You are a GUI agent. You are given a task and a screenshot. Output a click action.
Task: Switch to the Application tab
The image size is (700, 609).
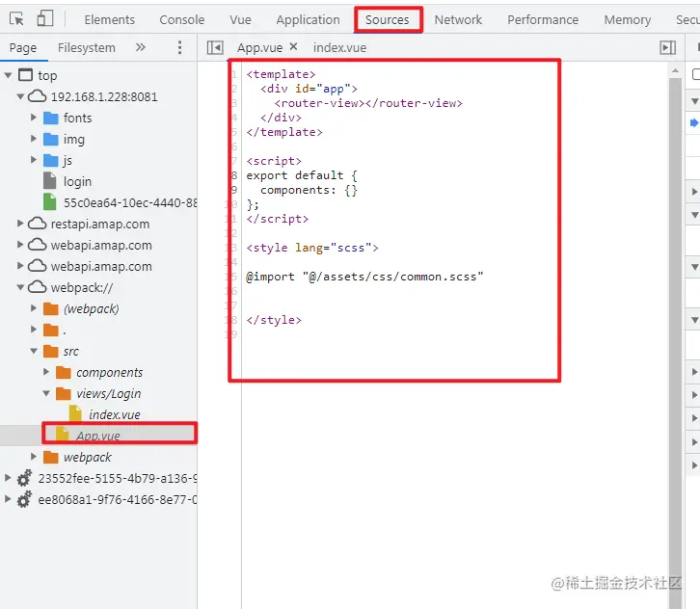308,19
